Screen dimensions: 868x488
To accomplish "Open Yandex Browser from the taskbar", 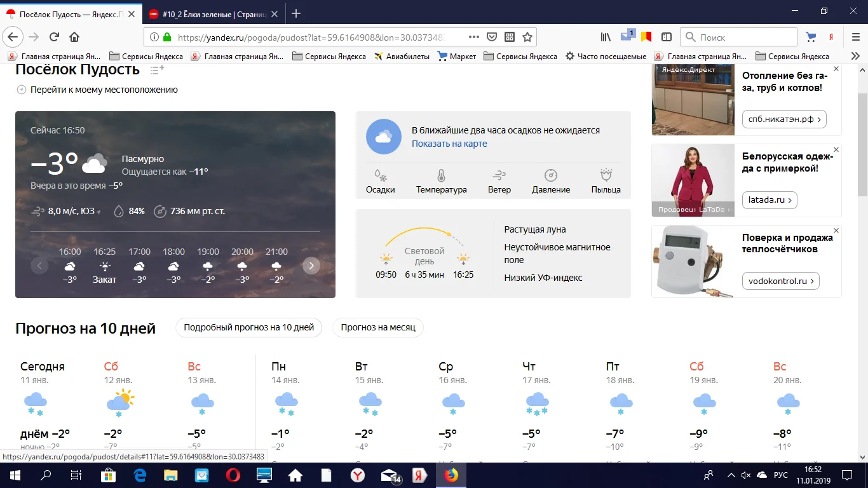I will point(358,475).
